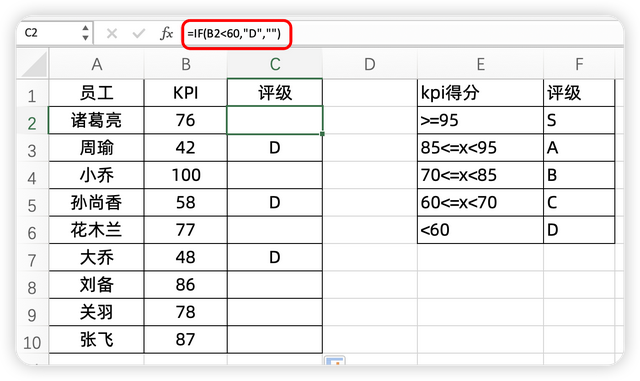Click cell with name 小乔
640x381 pixels.
(x=97, y=175)
